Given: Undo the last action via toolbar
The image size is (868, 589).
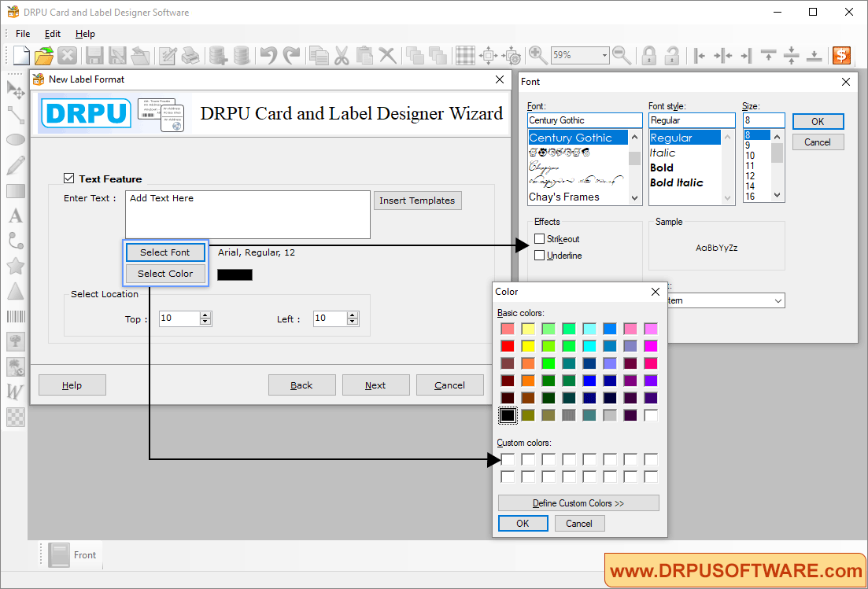Looking at the screenshot, I should [x=268, y=55].
